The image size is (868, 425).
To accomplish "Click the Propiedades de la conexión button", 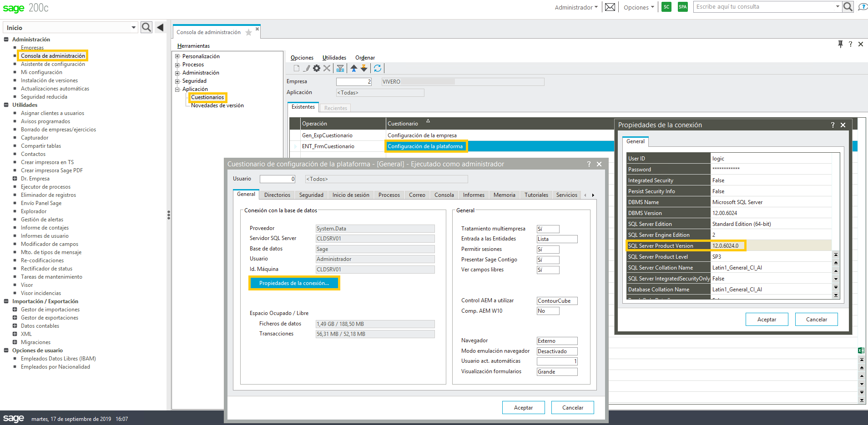I will click(x=294, y=283).
